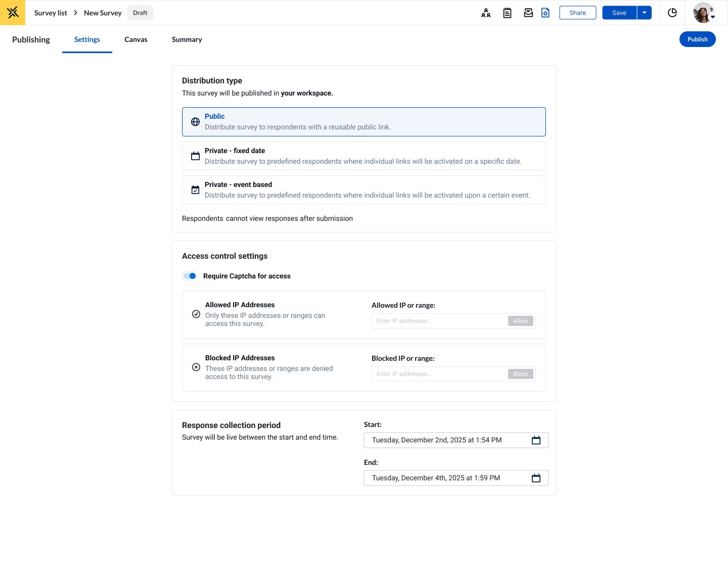Open the respondents group icon in header
This screenshot has width=728, height=571.
[x=486, y=13]
